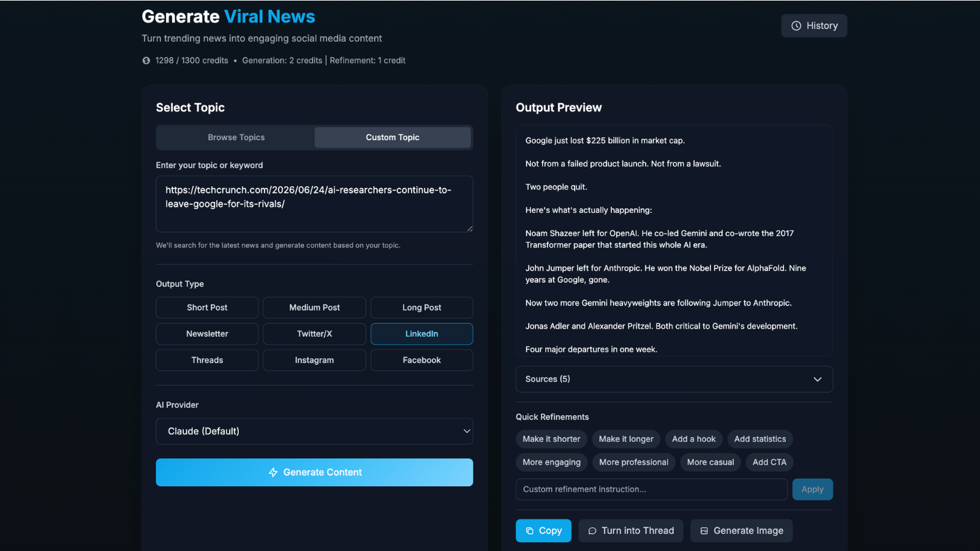
Task: Pick the Threads output type
Action: coord(207,360)
